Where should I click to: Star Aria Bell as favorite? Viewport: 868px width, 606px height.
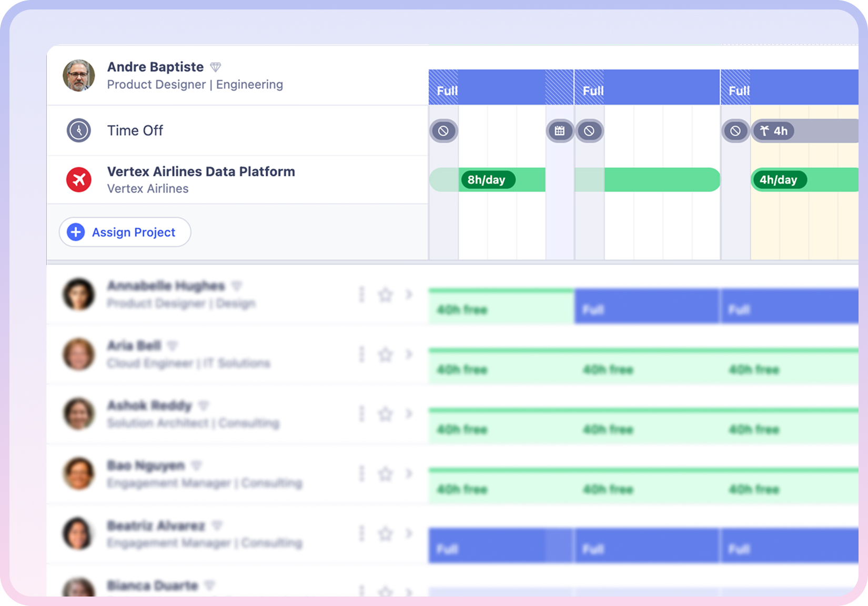tap(386, 355)
